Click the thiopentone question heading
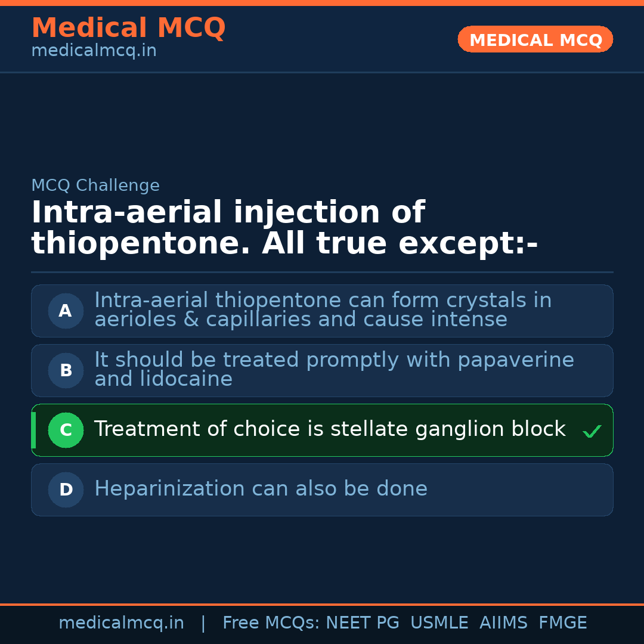Screen dimensions: 644x644 [x=284, y=228]
